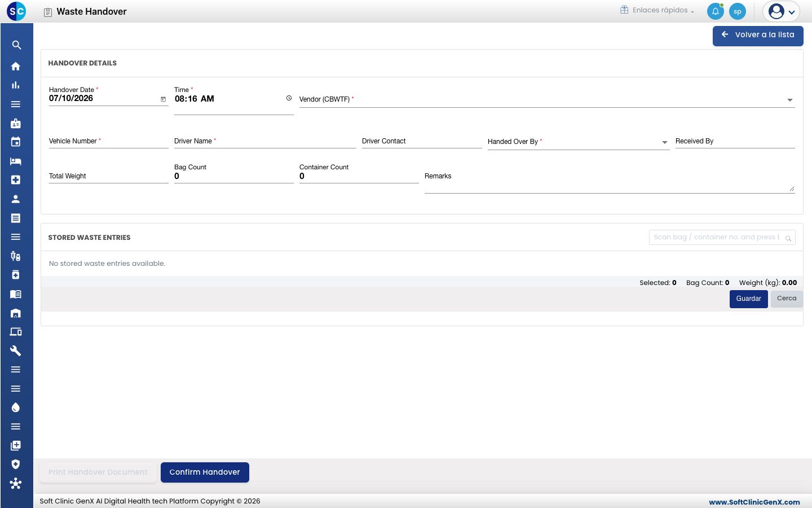Go to Home via the sidebar house icon

(x=16, y=66)
